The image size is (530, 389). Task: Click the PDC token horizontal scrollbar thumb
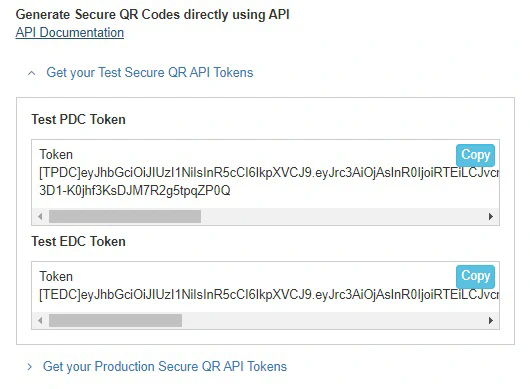pyautogui.click(x=125, y=216)
